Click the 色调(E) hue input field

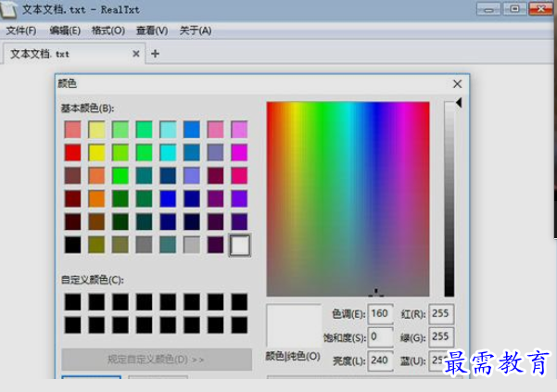tap(381, 314)
